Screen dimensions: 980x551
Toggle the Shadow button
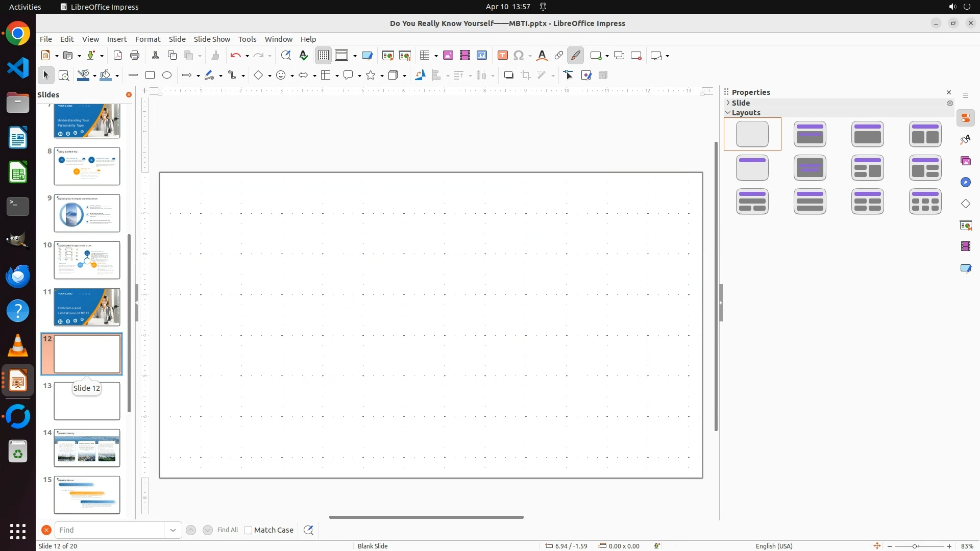point(508,76)
